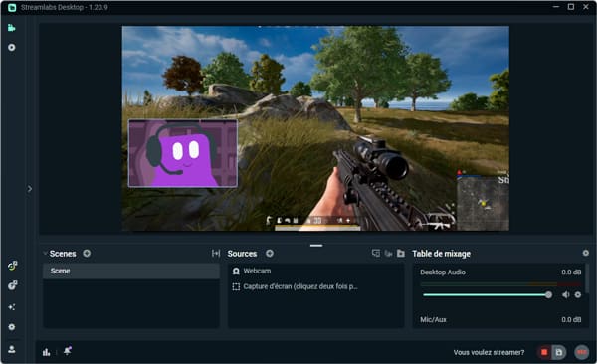This screenshot has height=364, width=597.
Task: Mute Desktop Audio with speaker icon
Action: (566, 295)
